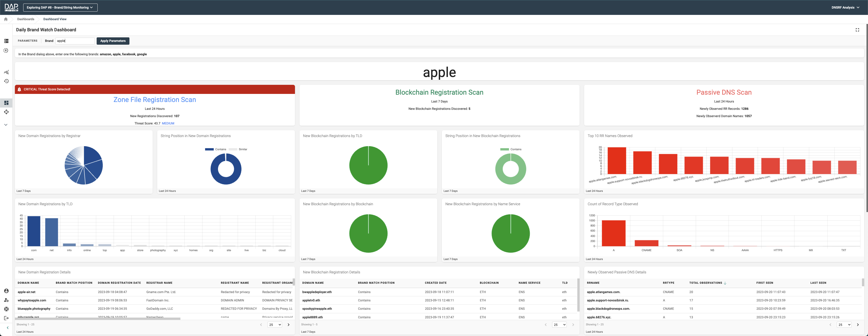Image resolution: width=868 pixels, height=336 pixels.
Task: Click the Dashboards breadcrumb
Action: [25, 19]
